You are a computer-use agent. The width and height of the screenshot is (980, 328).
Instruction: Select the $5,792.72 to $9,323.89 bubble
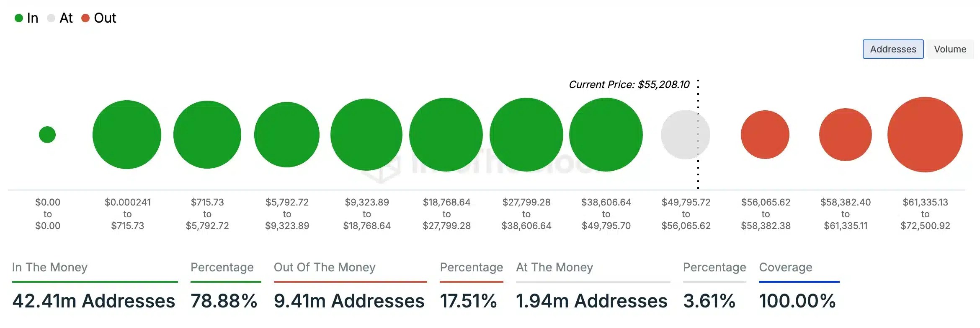[287, 135]
